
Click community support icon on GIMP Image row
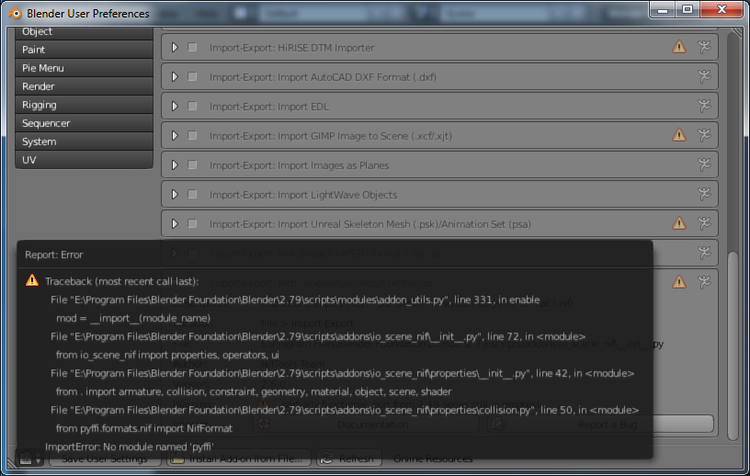click(704, 135)
